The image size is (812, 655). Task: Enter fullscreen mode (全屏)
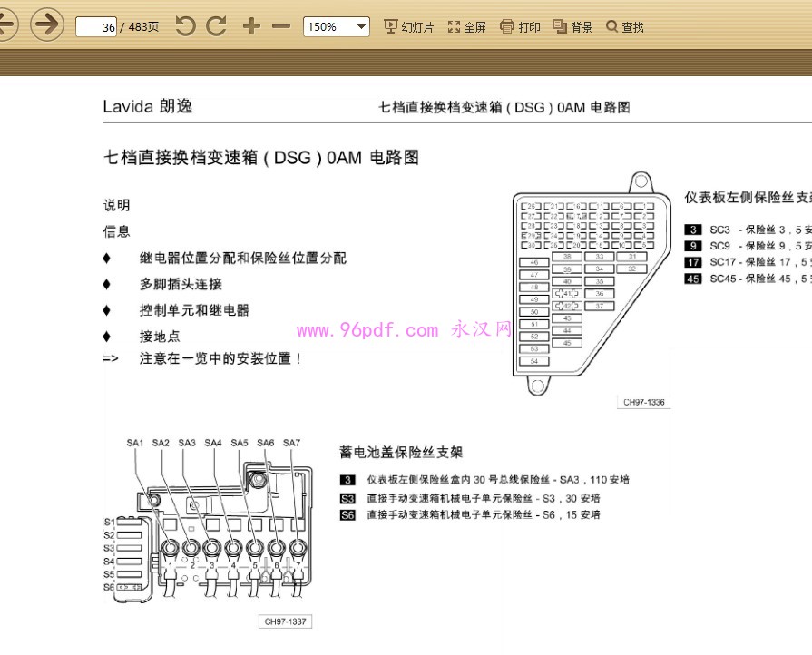(466, 26)
